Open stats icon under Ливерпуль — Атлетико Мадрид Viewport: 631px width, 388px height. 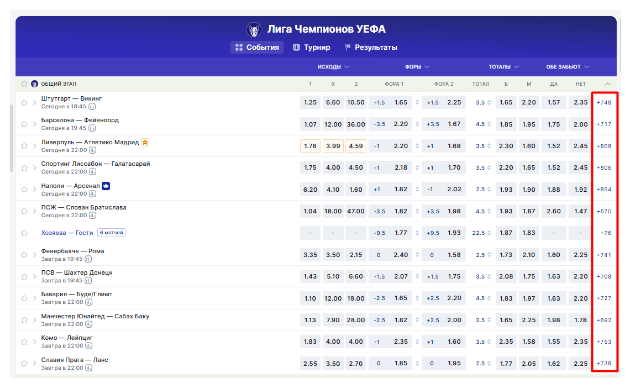[93, 150]
